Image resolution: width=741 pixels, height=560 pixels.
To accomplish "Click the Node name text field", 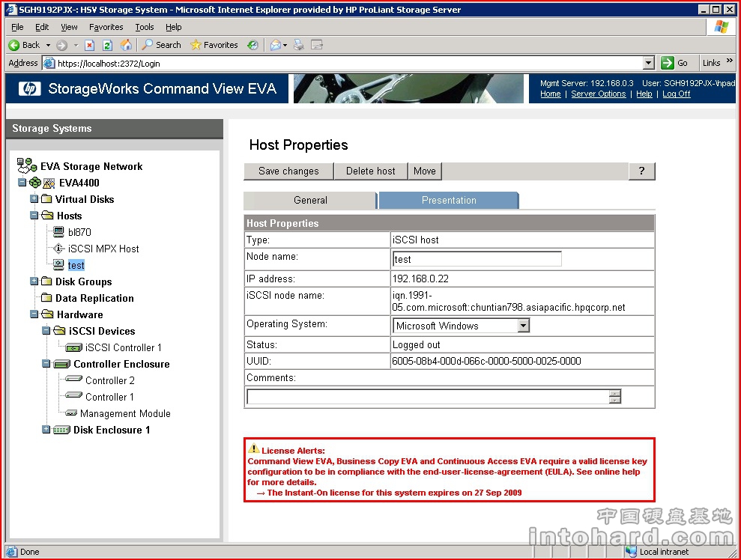I will pyautogui.click(x=477, y=259).
